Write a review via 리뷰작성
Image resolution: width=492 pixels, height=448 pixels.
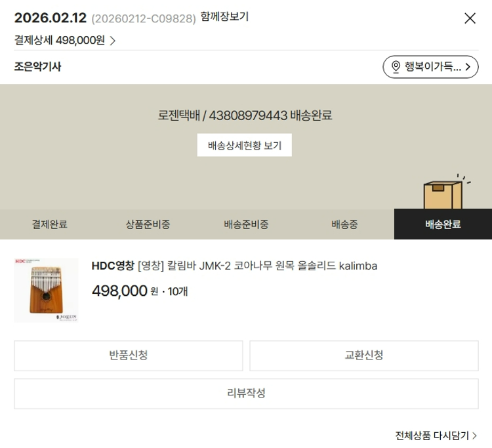[246, 394]
